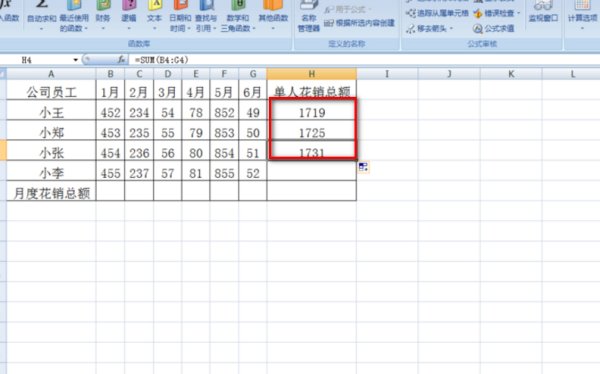Select the employee cell 小张
Screen dimensions: 600x374
point(51,150)
